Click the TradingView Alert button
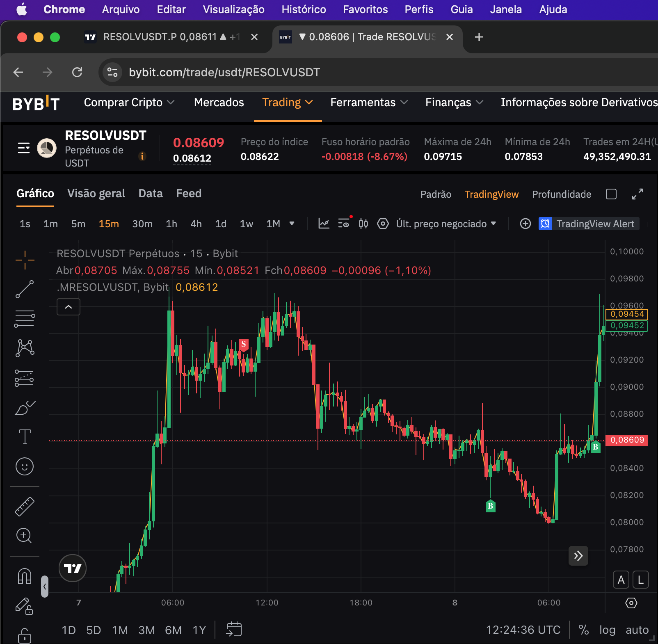The width and height of the screenshot is (658, 644). 589,224
